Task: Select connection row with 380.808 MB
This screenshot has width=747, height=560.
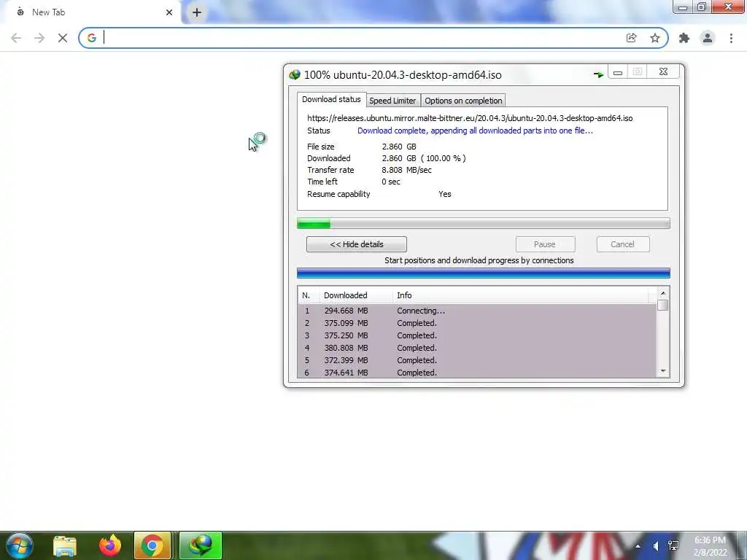Action: [477, 348]
